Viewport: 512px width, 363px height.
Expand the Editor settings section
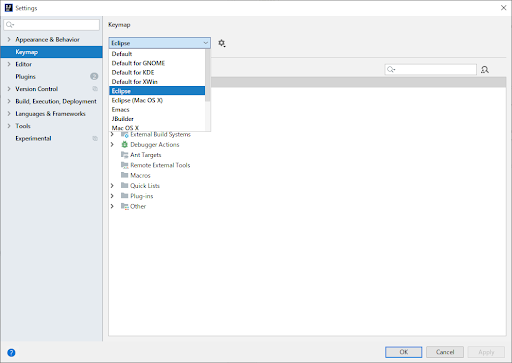point(9,64)
